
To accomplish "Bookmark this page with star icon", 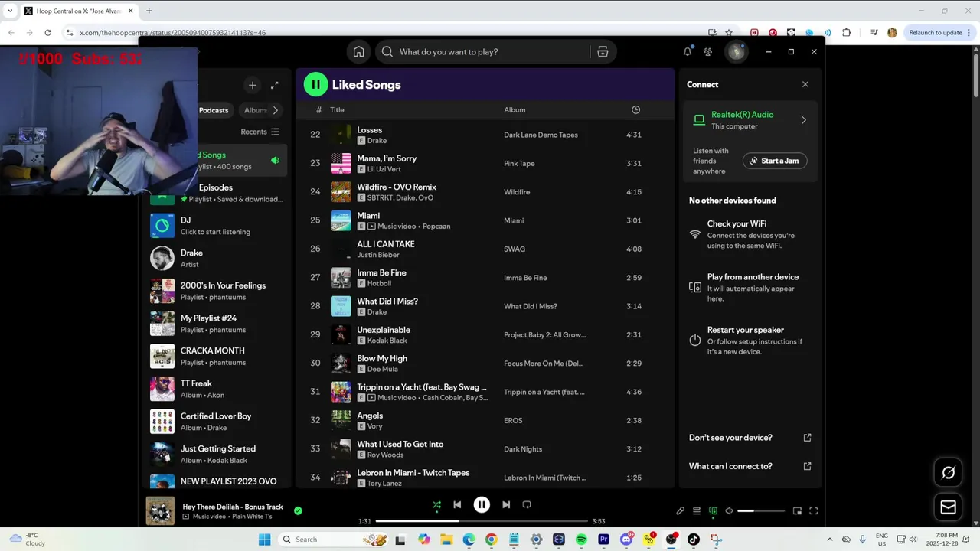I will (729, 32).
